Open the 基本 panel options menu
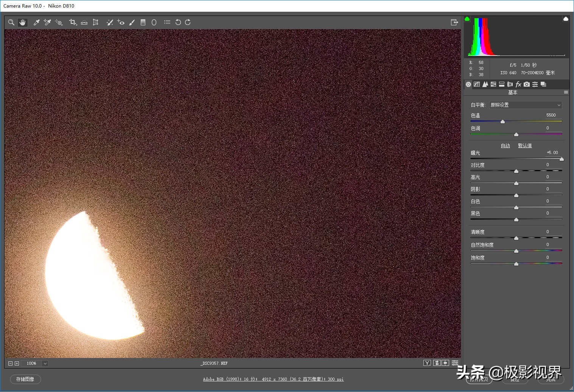The height and width of the screenshot is (392, 574). (x=566, y=92)
